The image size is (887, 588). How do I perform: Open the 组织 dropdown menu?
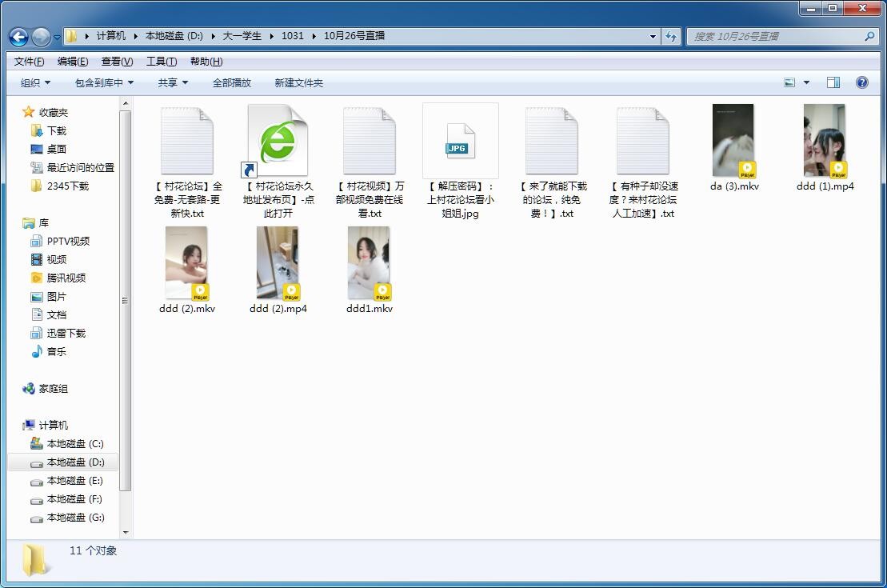(x=35, y=82)
